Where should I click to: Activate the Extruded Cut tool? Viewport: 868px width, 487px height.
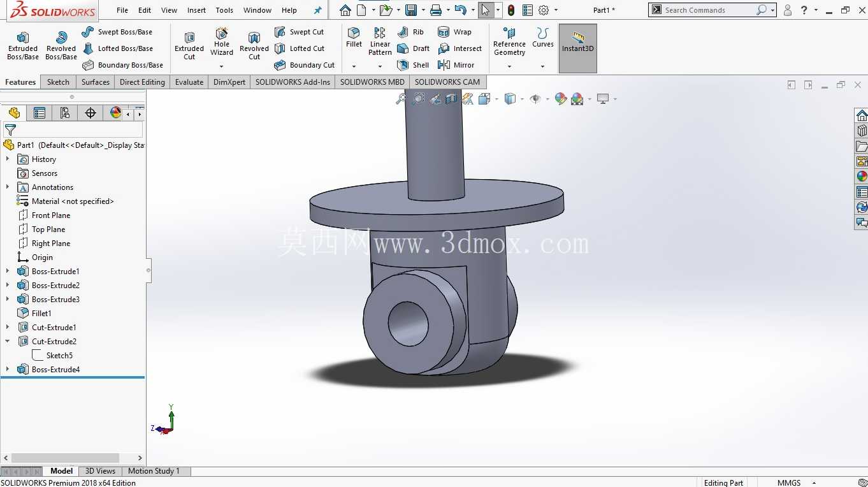(189, 46)
